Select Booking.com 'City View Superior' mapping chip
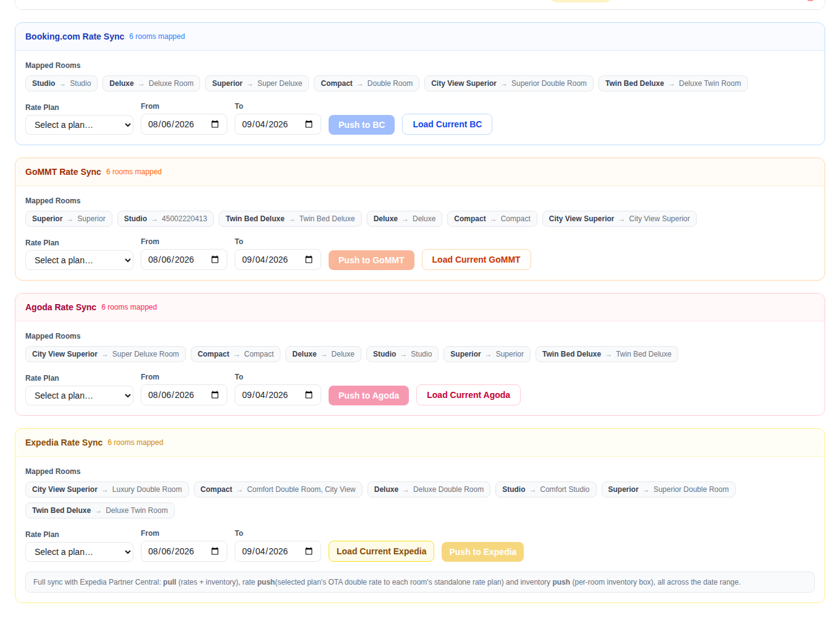 pos(509,83)
